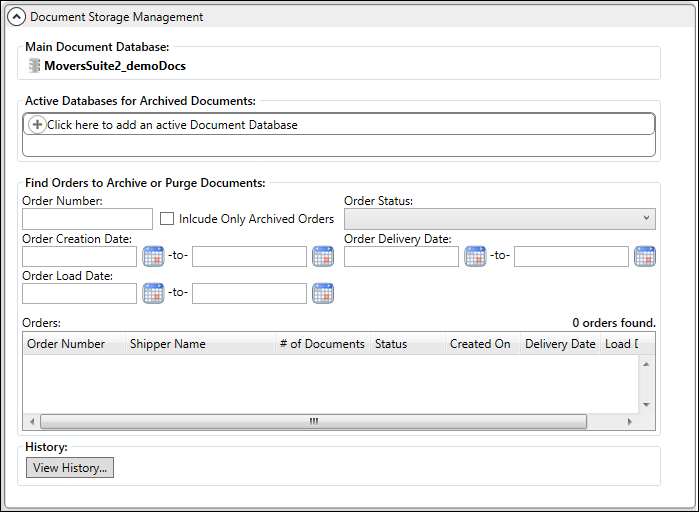The height and width of the screenshot is (512, 699).
Task: Sort by the Status column header
Action: click(x=408, y=344)
